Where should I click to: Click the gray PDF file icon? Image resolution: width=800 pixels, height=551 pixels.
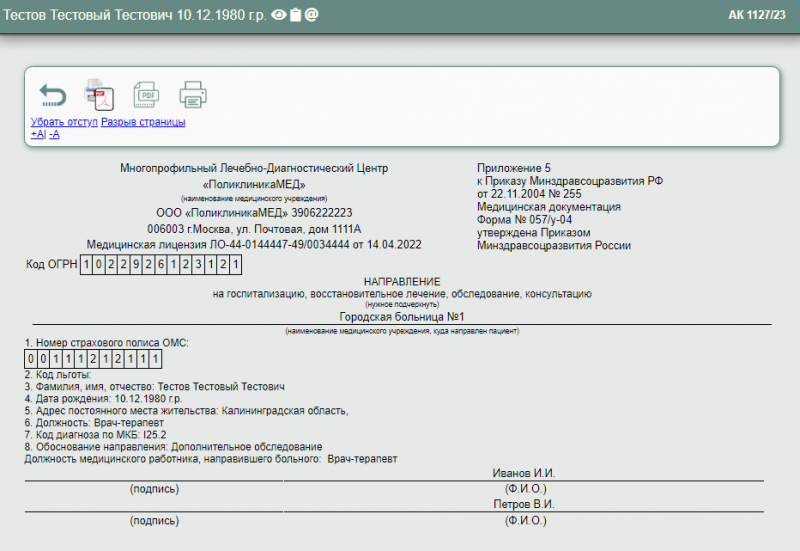point(146,94)
